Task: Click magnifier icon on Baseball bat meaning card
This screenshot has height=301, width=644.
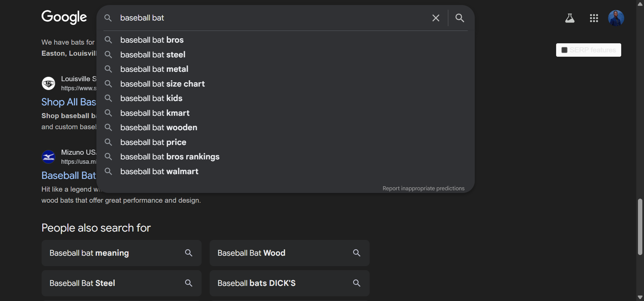Action: [189, 253]
